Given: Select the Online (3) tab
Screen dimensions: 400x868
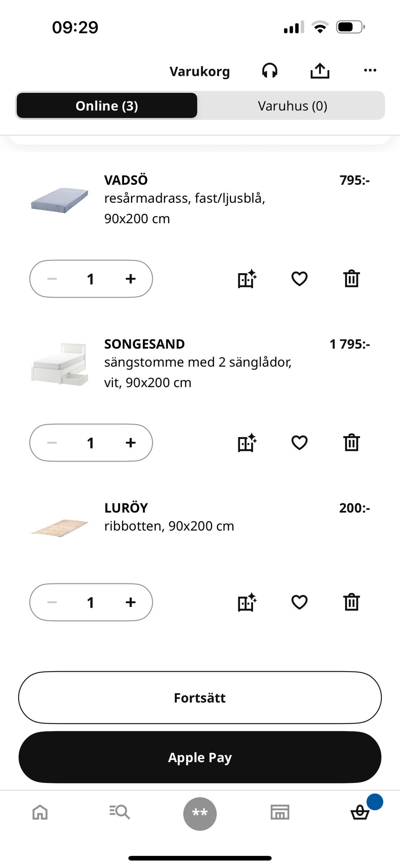Looking at the screenshot, I should 107,106.
